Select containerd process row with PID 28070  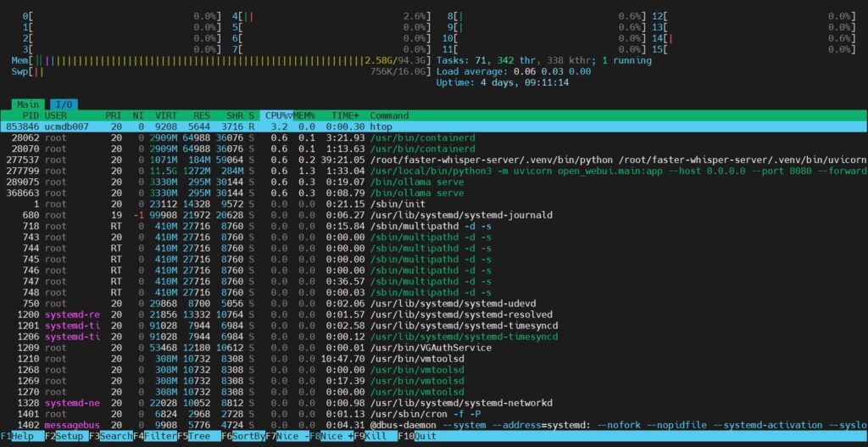click(x=434, y=149)
